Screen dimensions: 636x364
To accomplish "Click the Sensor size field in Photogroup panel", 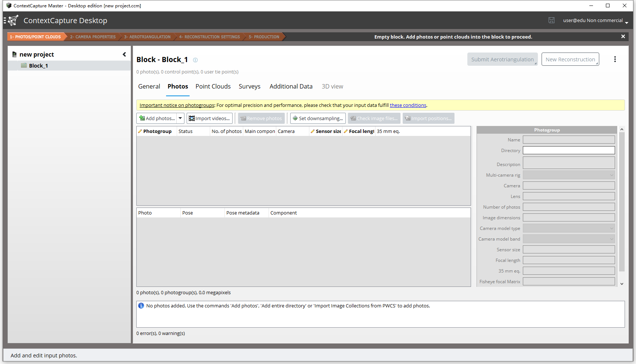I will click(569, 249).
